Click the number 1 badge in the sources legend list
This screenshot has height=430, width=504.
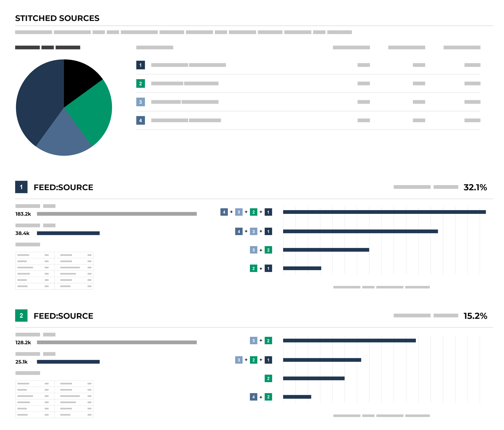pyautogui.click(x=140, y=65)
